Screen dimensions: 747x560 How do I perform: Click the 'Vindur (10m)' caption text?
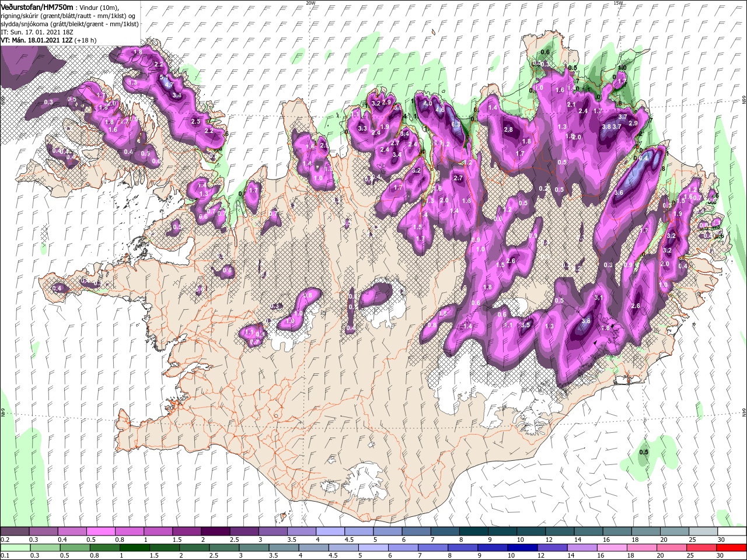click(x=100, y=7)
